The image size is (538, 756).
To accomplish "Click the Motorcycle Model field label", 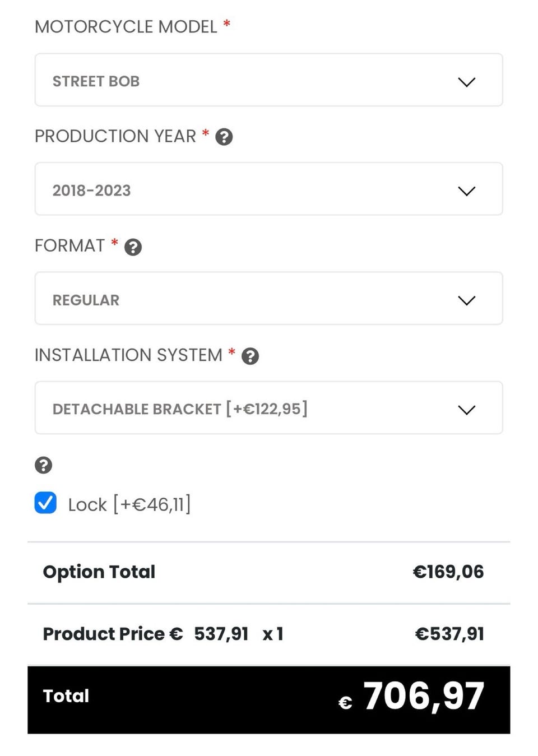I will pyautogui.click(x=126, y=27).
